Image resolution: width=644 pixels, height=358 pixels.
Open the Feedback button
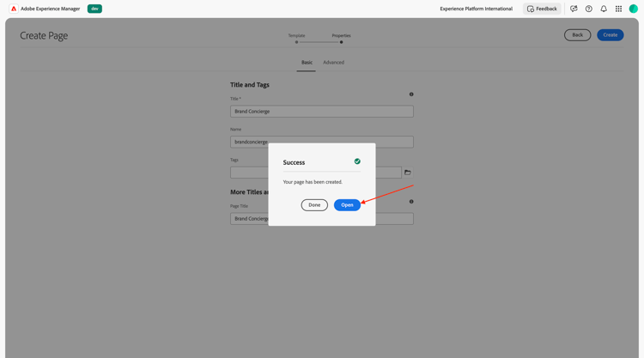tap(542, 9)
